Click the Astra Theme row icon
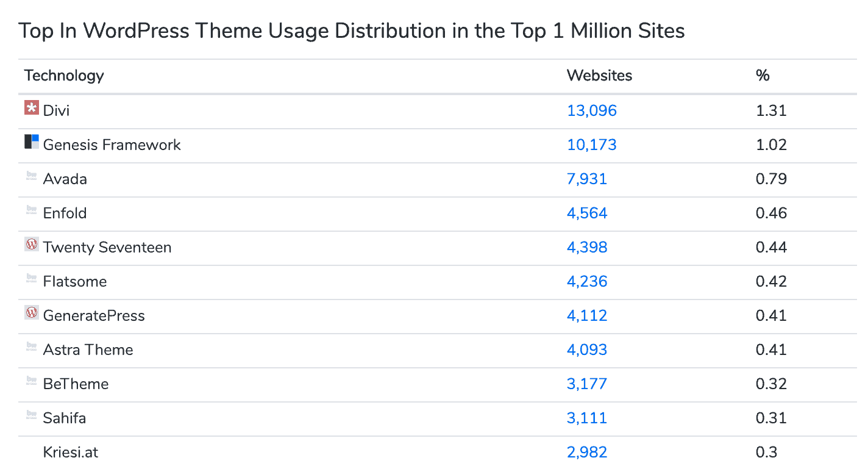This screenshot has height=466, width=868. point(32,347)
